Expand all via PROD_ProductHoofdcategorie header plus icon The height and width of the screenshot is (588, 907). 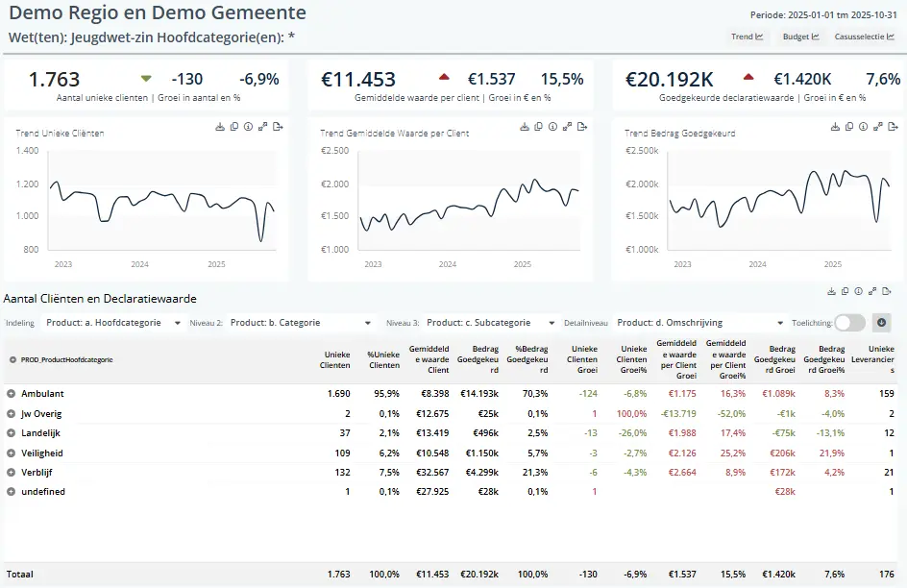tap(12, 359)
